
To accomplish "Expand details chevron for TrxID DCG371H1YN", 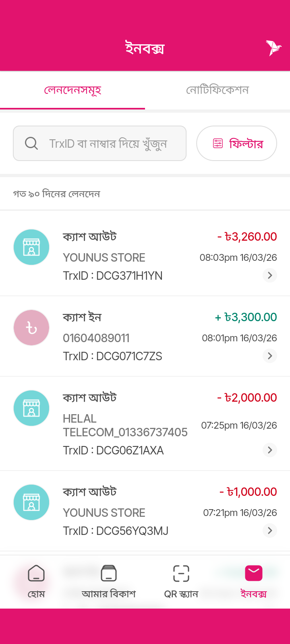I will [270, 275].
